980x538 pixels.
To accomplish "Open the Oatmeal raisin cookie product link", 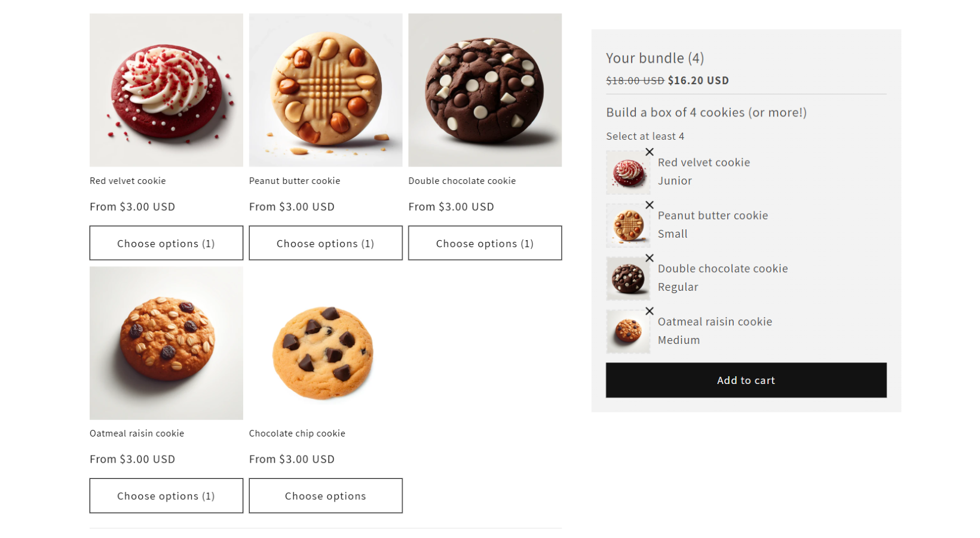I will pyautogui.click(x=136, y=433).
